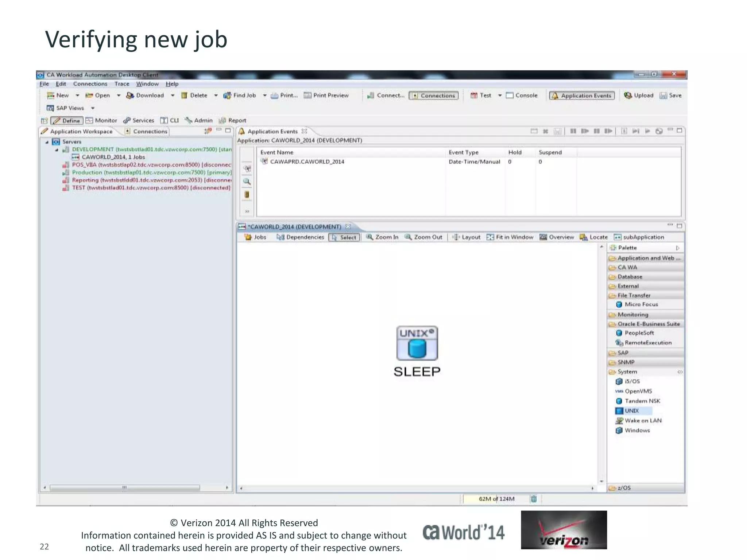Image resolution: width=747 pixels, height=560 pixels.
Task: Click the Locate tool icon
Action: (584, 237)
